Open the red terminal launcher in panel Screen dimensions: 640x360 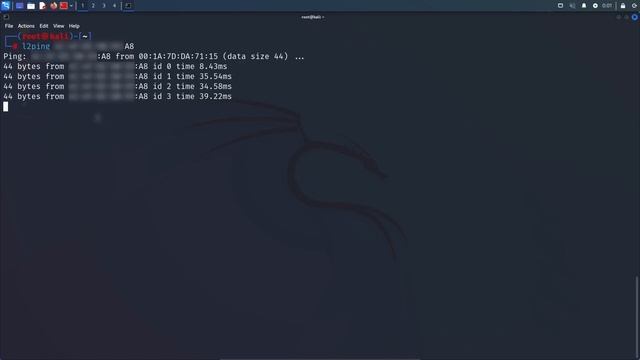pos(64,6)
